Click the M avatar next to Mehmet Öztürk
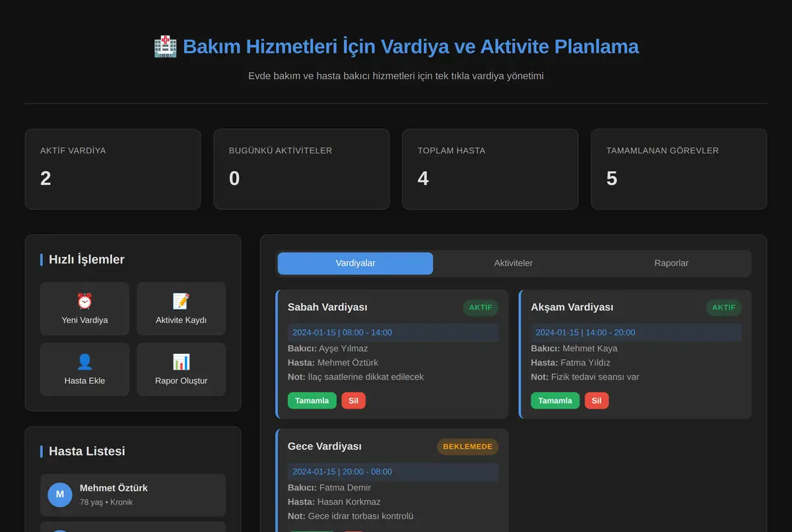This screenshot has height=532, width=792. click(60, 494)
